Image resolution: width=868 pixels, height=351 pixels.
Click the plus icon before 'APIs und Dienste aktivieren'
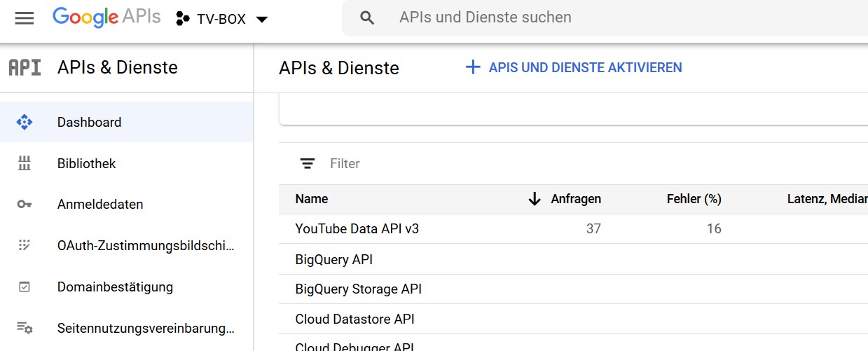point(473,67)
